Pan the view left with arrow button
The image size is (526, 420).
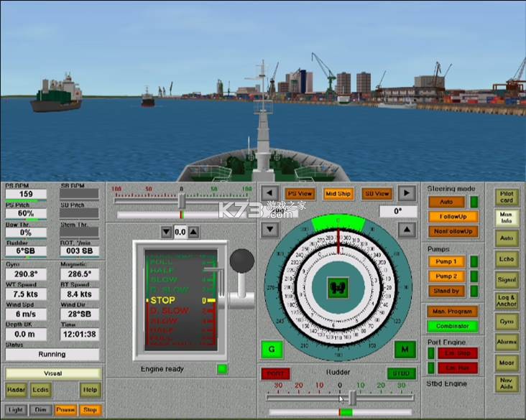click(x=269, y=193)
